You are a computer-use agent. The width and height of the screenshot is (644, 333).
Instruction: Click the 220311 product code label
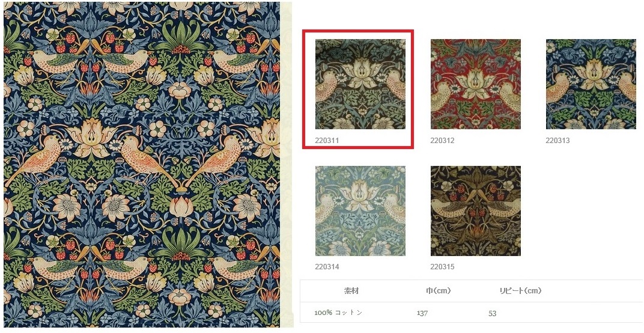(x=327, y=141)
